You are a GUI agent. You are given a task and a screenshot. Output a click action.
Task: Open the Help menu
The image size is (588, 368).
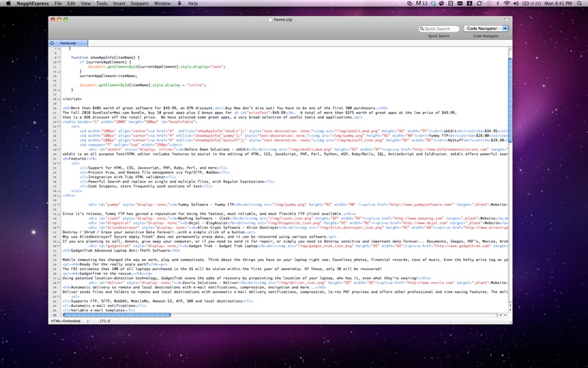[193, 4]
